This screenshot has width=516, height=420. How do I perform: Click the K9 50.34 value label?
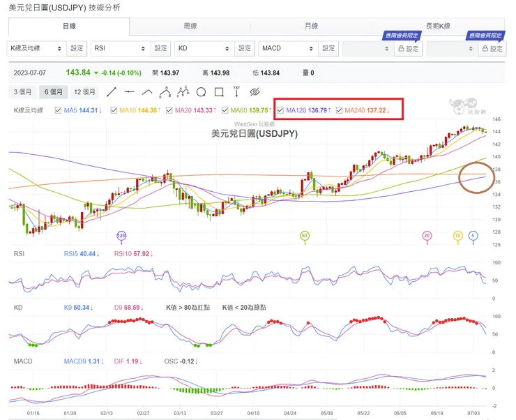(78, 308)
